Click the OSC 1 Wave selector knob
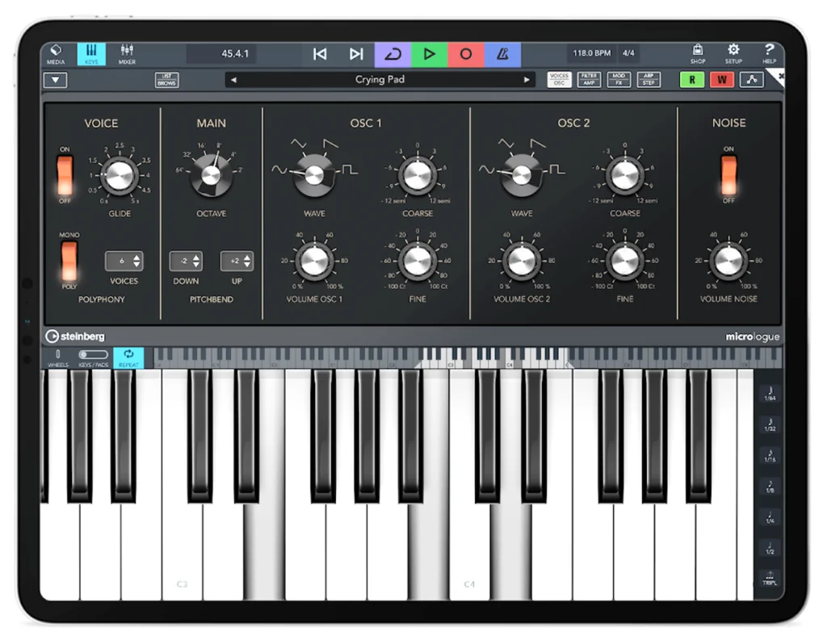 coord(314,175)
